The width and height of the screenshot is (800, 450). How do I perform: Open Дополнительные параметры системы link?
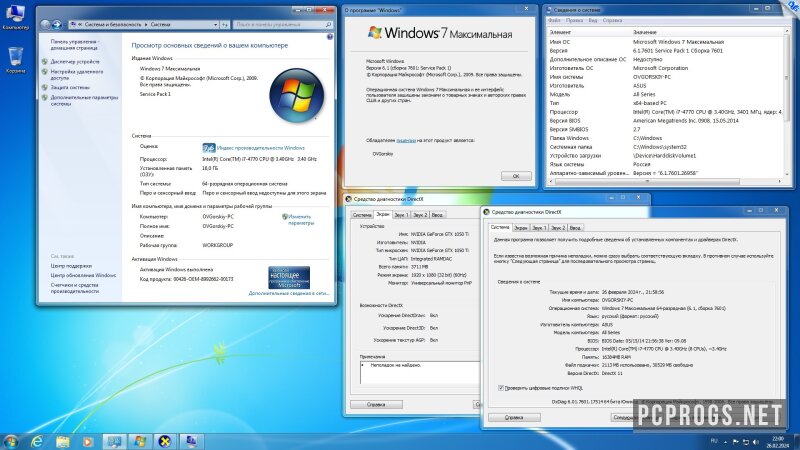84,101
